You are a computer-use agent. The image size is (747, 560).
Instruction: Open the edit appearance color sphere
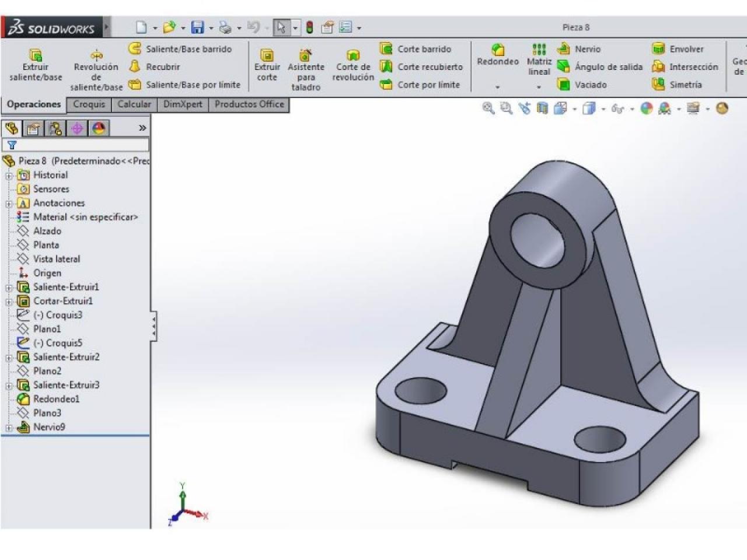click(646, 108)
